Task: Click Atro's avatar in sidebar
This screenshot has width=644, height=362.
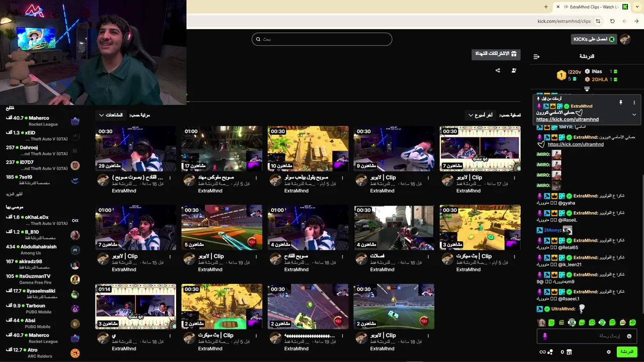Action: [x=75, y=353]
